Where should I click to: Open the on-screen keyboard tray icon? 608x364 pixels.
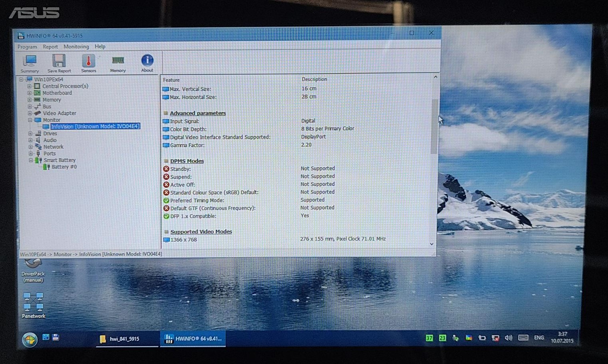(523, 338)
